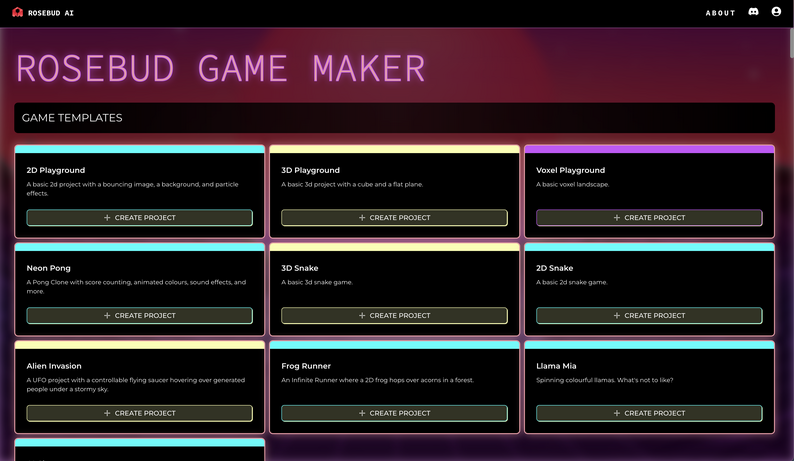Select the 2D Snake card title

coord(554,268)
